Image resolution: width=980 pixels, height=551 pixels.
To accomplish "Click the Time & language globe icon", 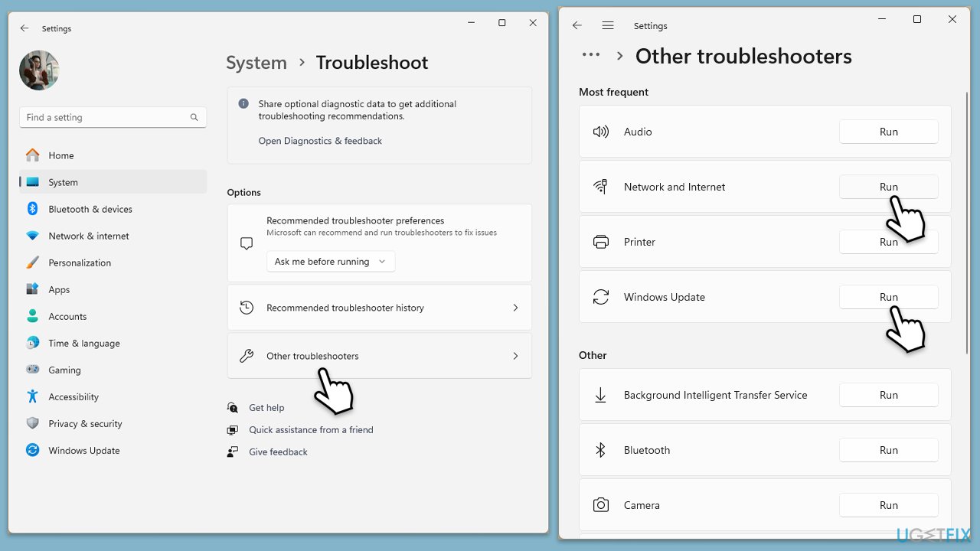I will click(x=32, y=343).
